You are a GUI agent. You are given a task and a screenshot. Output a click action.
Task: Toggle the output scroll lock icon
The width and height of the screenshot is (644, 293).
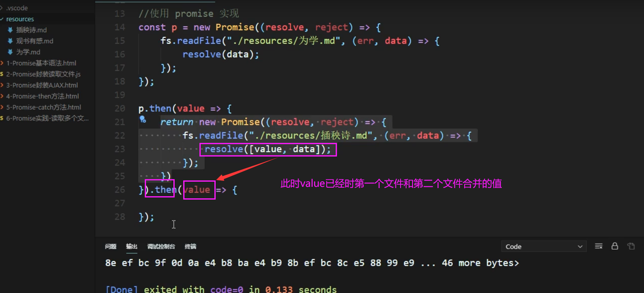pos(615,246)
